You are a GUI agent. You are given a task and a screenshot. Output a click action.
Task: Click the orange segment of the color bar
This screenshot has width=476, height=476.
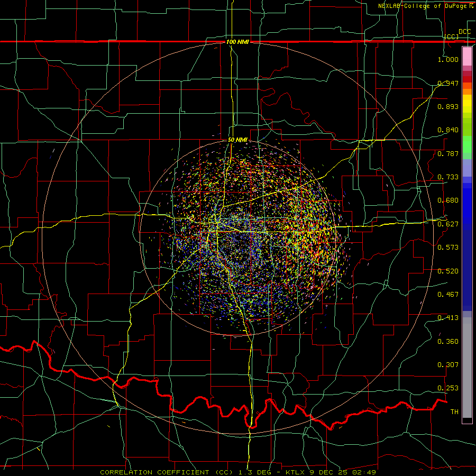point(467,88)
